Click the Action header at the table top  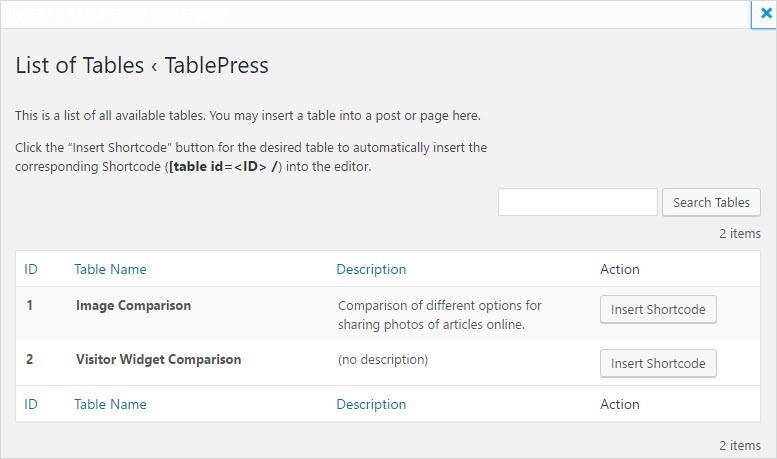point(619,269)
